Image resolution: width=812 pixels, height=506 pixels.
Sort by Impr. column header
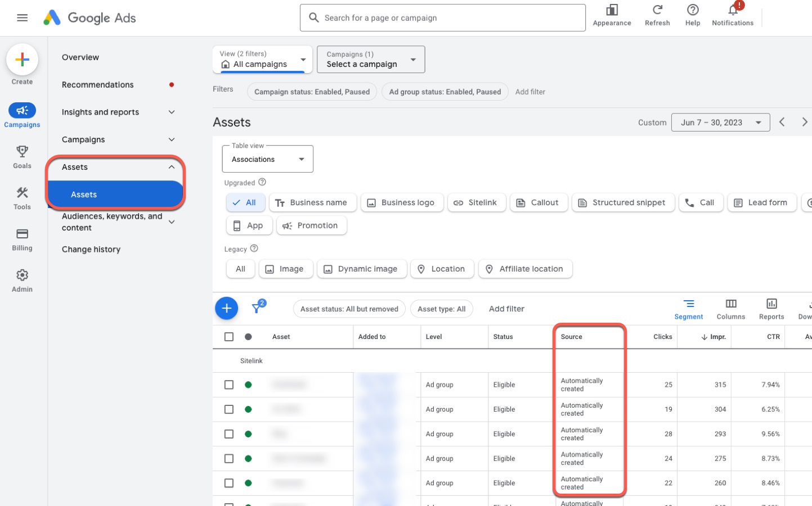[x=713, y=337]
